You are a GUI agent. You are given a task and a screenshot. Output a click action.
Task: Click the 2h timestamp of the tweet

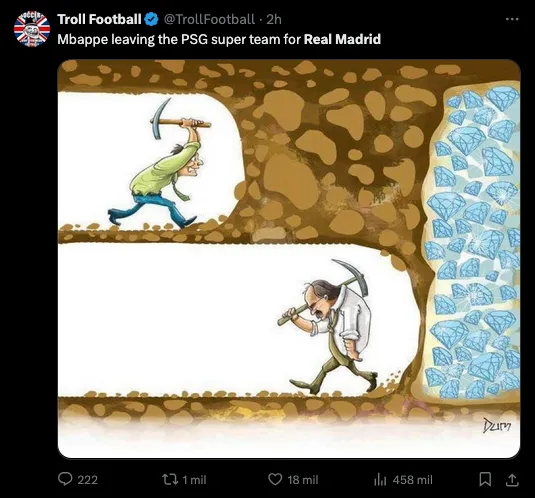274,19
